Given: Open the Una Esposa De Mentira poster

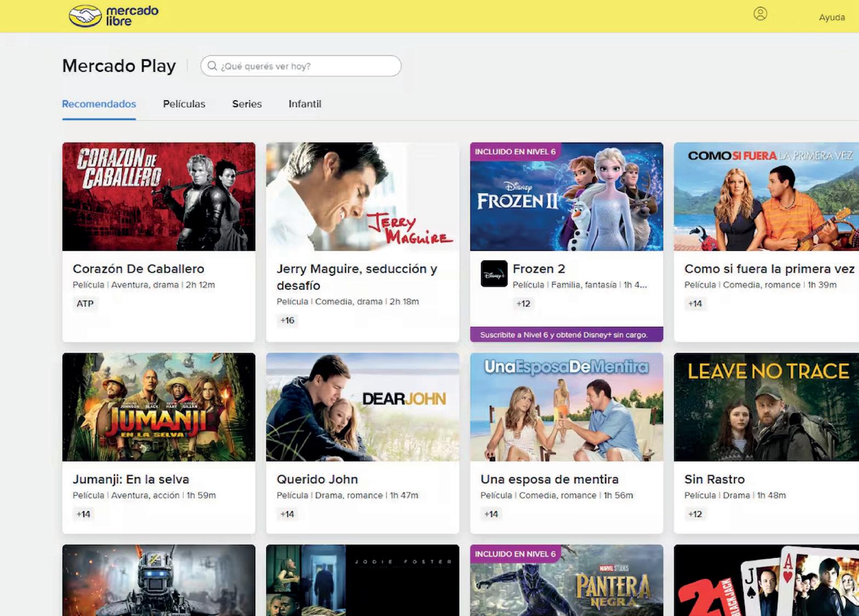Looking at the screenshot, I should [x=566, y=407].
